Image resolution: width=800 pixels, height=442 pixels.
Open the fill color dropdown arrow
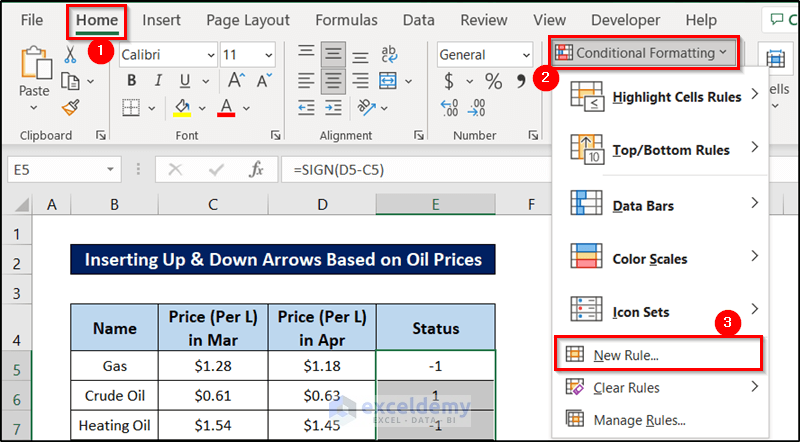202,108
